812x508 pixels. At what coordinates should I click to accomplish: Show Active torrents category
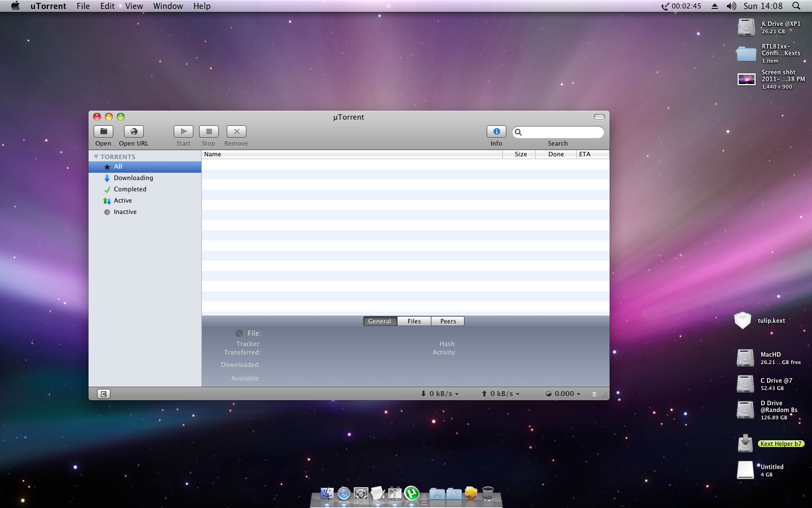coord(145,201)
